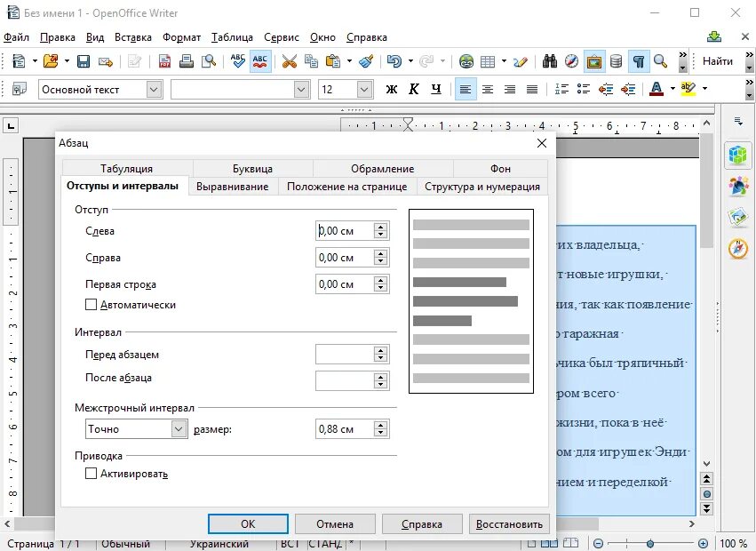
Task: Click the decrease indent icon
Action: (606, 89)
